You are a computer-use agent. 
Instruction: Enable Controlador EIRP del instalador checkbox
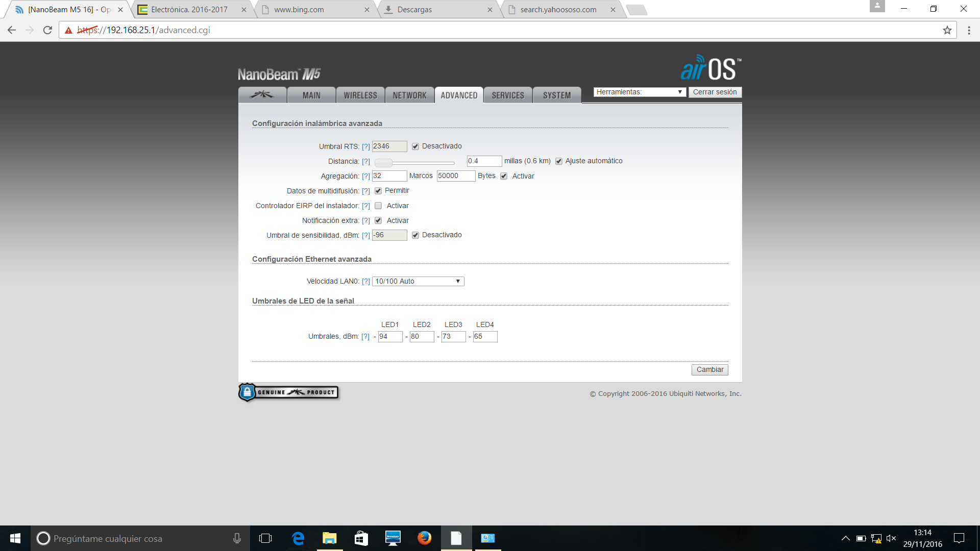point(378,206)
